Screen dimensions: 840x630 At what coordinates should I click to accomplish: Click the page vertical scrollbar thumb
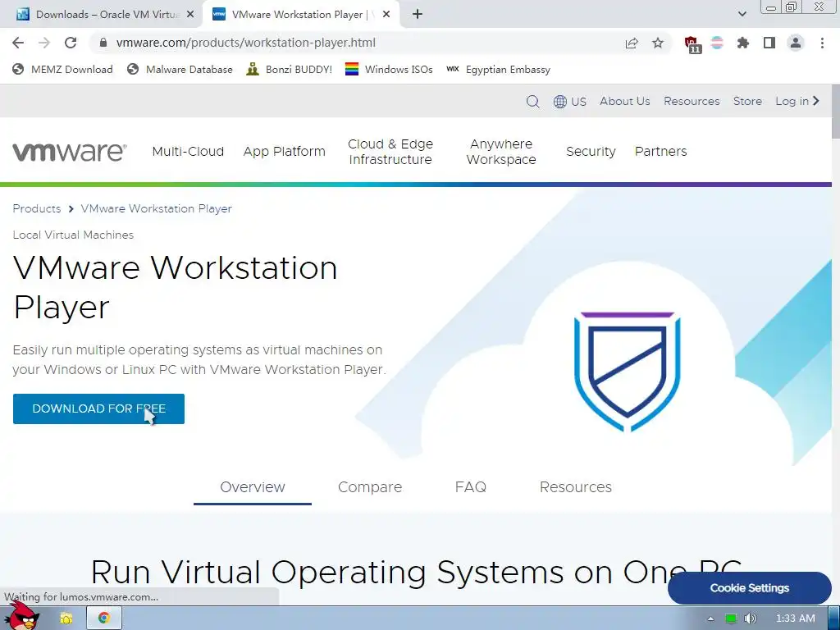836,112
